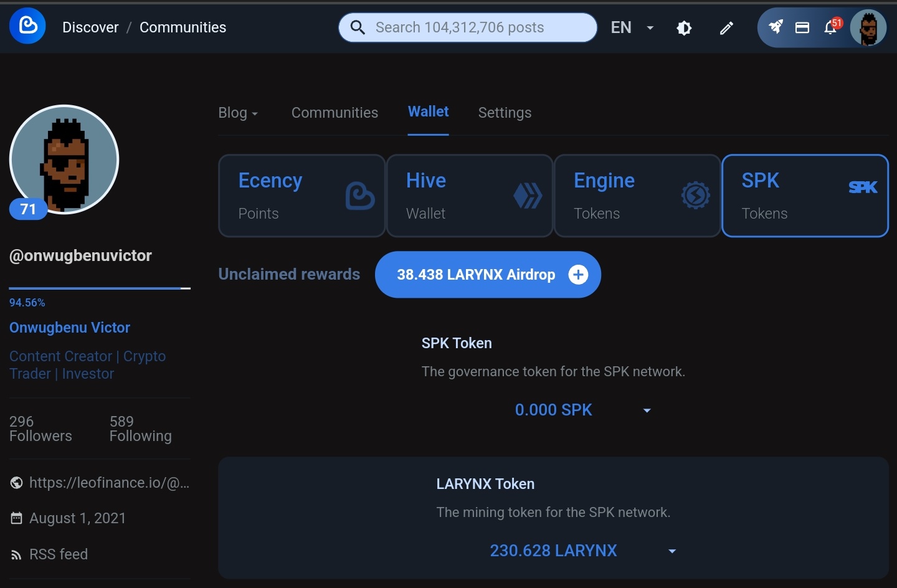Click the calendar joined-date icon
The height and width of the screenshot is (588, 897).
click(17, 518)
